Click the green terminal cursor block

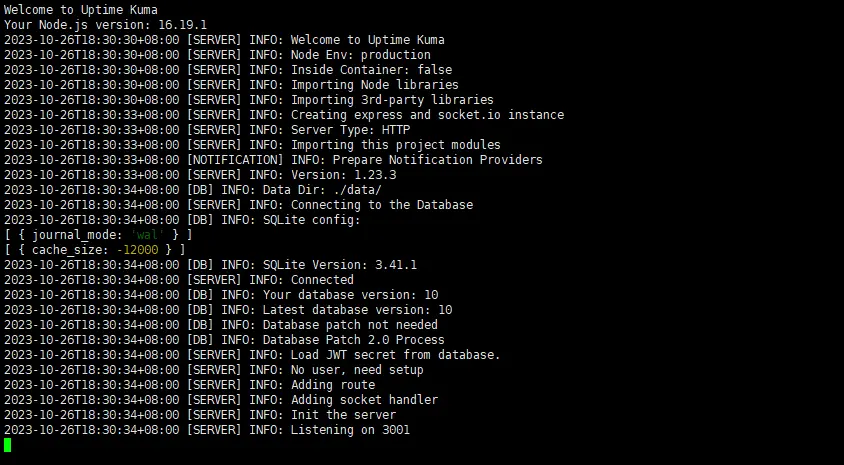[x=8, y=445]
